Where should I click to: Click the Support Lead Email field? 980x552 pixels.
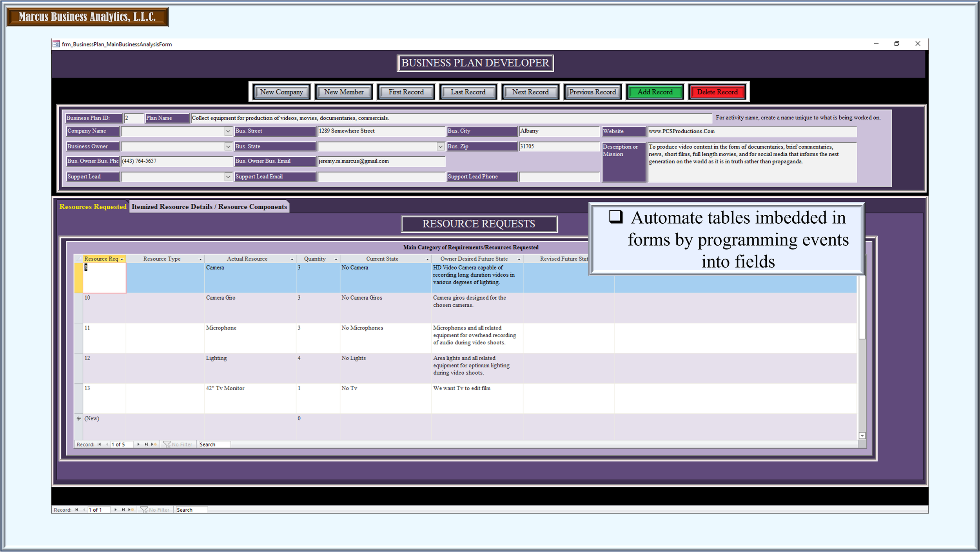coord(381,177)
